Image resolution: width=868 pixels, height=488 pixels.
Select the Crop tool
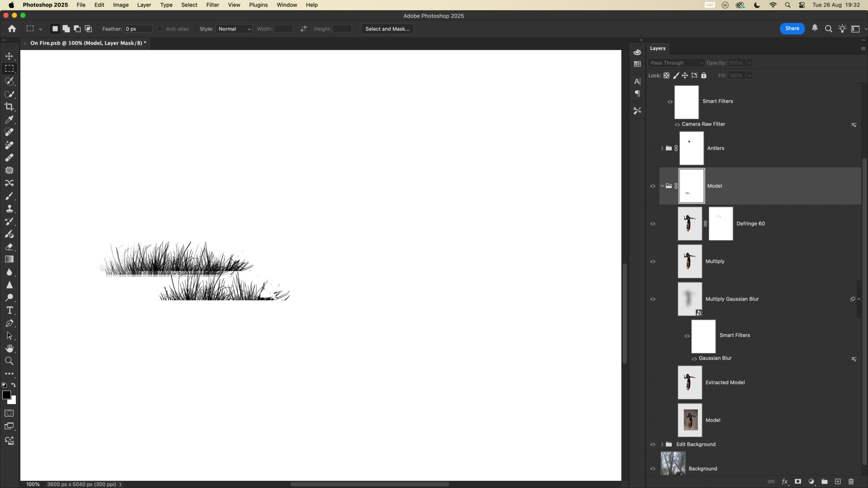tap(9, 107)
